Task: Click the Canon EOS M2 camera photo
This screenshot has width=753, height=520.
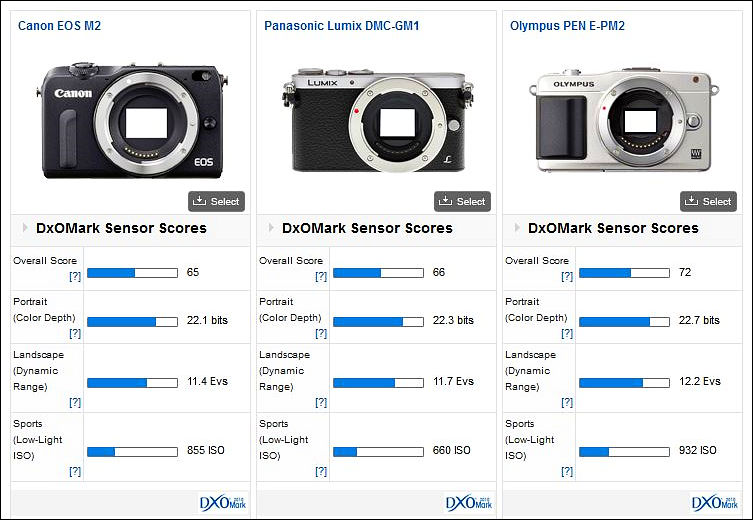Action: point(132,120)
